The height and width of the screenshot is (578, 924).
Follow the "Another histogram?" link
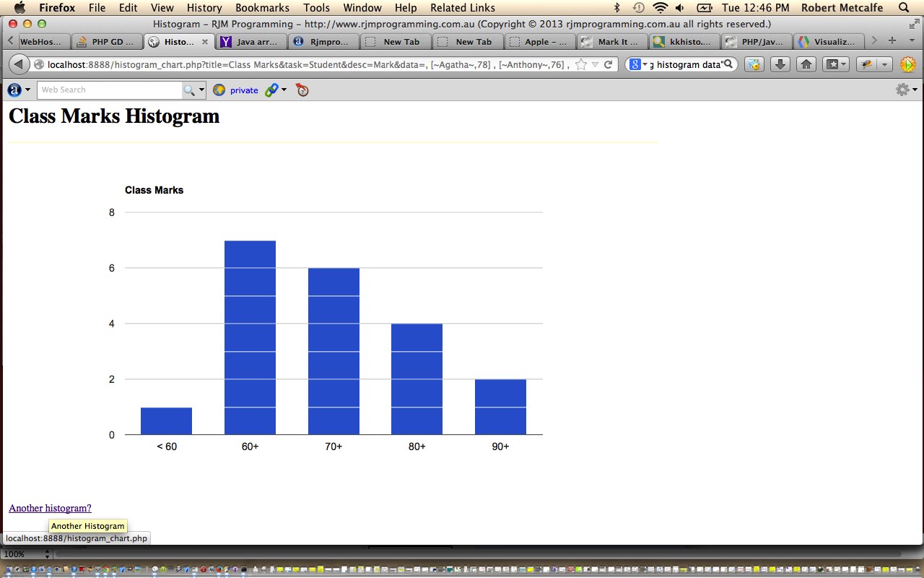click(x=50, y=508)
